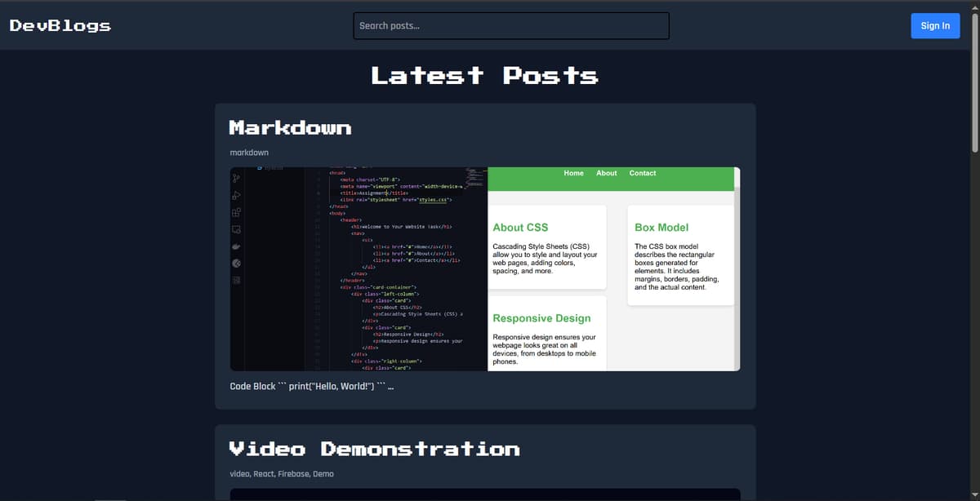This screenshot has height=501, width=980.
Task: Open the Markdown post cover image
Action: click(485, 269)
